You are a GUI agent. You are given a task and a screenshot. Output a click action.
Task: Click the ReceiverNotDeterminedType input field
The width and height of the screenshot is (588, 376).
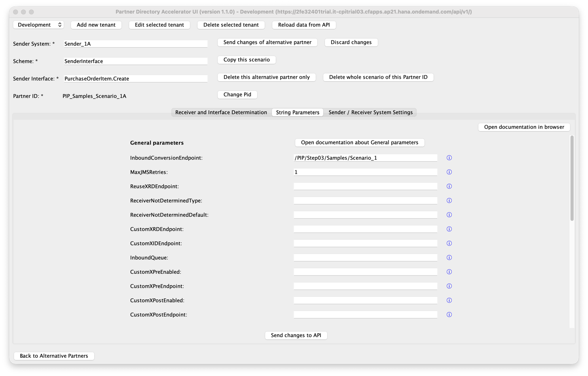tap(366, 200)
